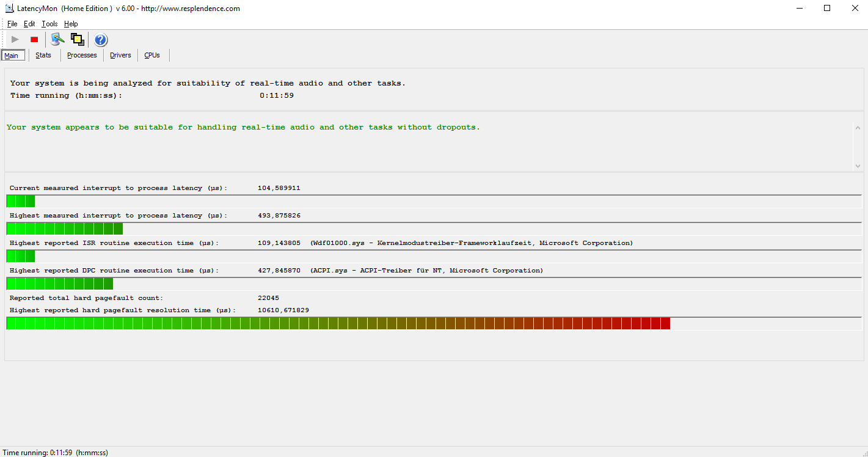Image resolution: width=868 pixels, height=457 pixels.
Task: Click the ISR routine execution time bar
Action: pyautogui.click(x=434, y=256)
